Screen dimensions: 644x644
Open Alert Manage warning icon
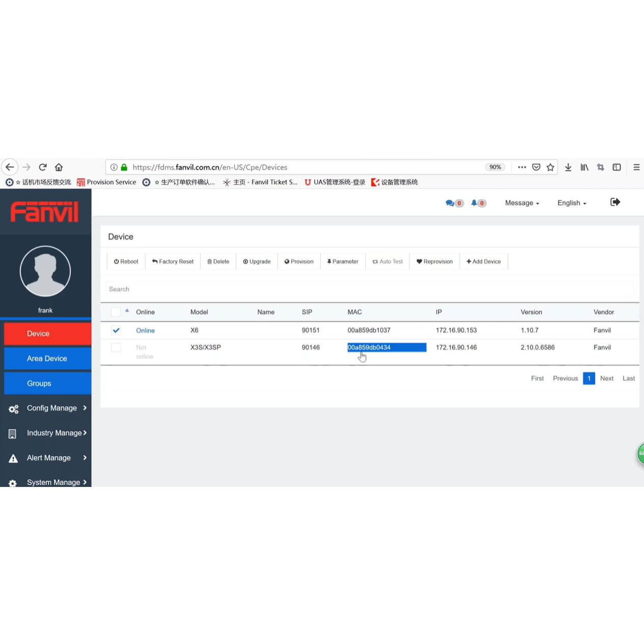(13, 458)
